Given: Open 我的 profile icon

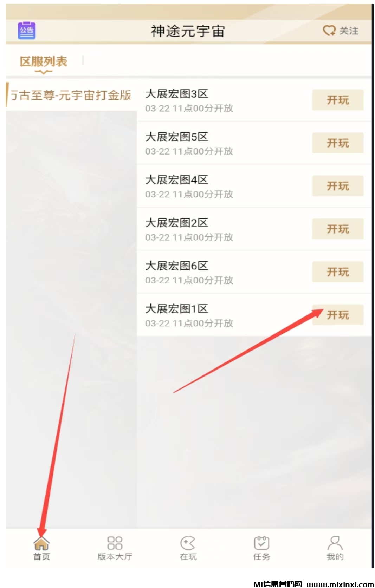Looking at the screenshot, I should pos(335,543).
